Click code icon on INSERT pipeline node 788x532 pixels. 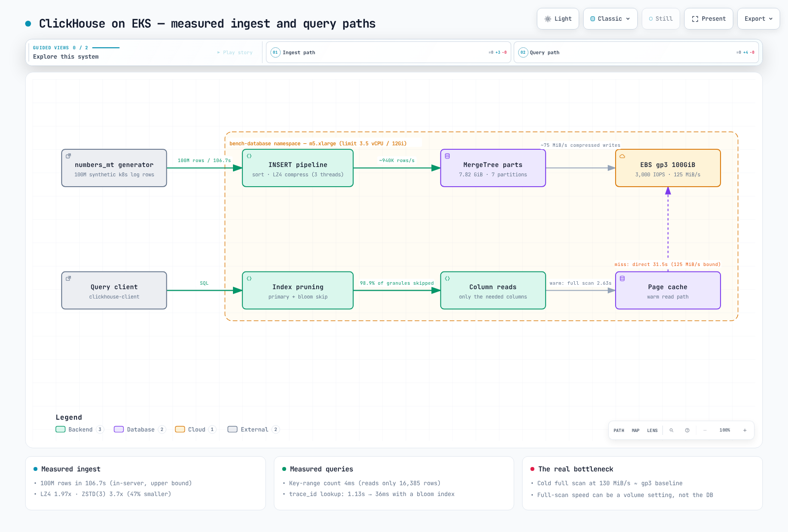coord(249,156)
